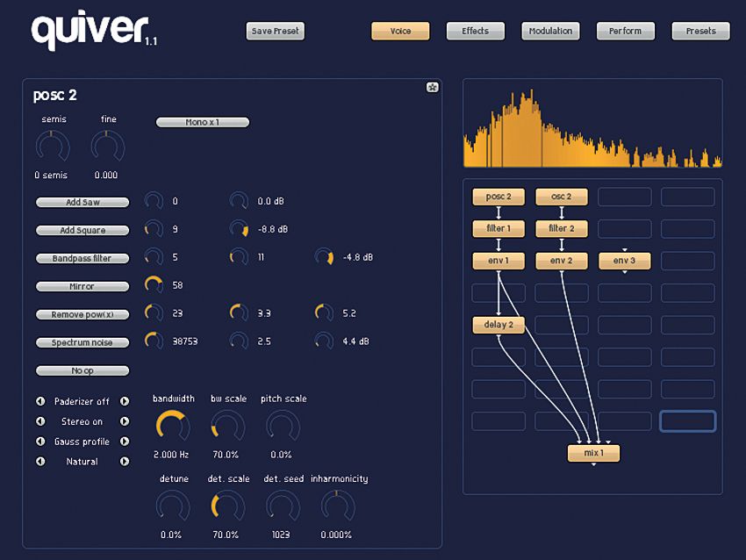Open the Spectrum noise operation selector
This screenshot has height=560, width=746.
coord(82,342)
